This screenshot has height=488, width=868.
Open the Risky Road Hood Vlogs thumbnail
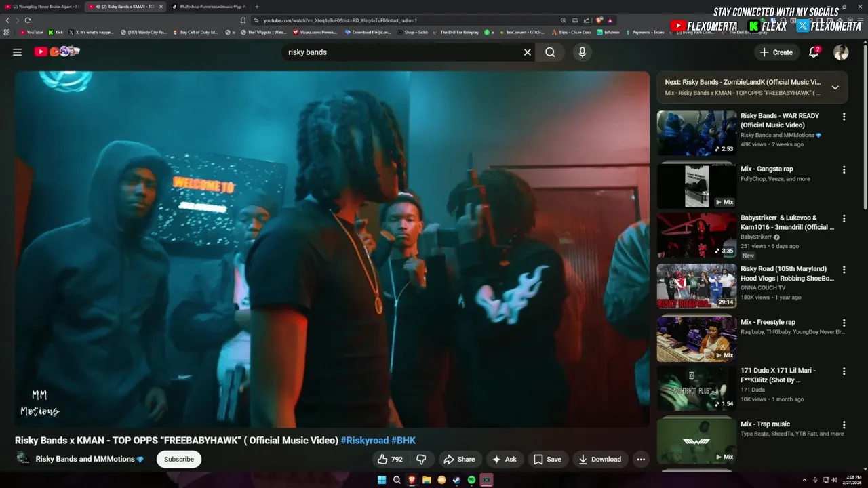click(x=696, y=286)
